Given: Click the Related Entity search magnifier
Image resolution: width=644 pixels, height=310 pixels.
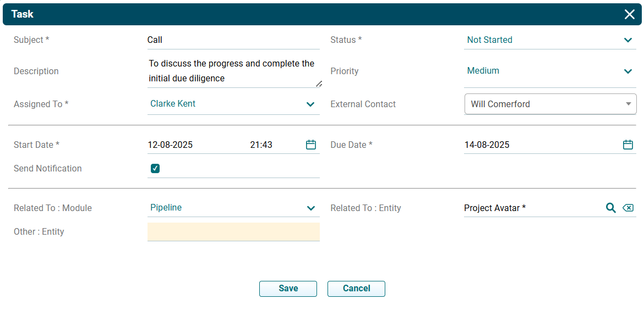Looking at the screenshot, I should (610, 208).
